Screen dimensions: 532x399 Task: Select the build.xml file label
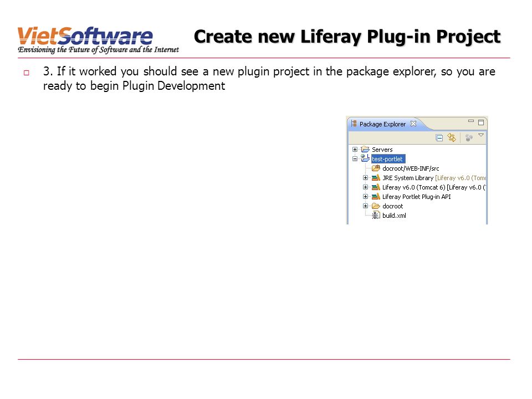click(394, 216)
